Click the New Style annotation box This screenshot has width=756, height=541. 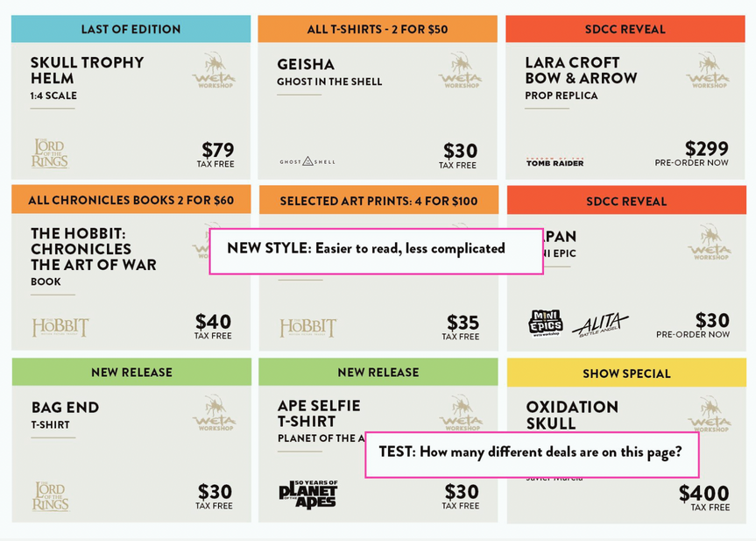(x=376, y=250)
